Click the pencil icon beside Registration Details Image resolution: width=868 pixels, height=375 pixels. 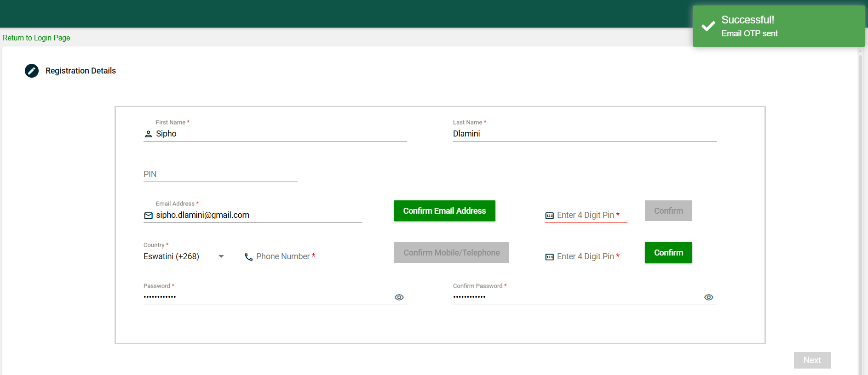(x=32, y=71)
